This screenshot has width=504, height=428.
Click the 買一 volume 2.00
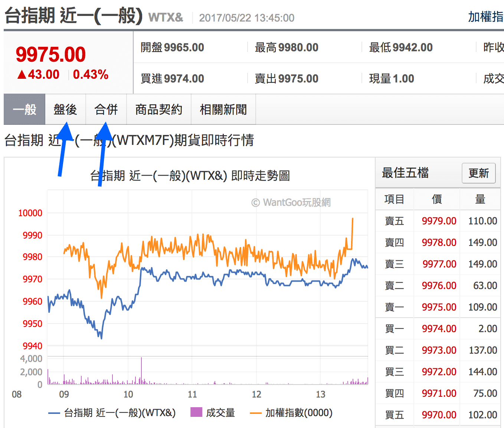click(x=488, y=328)
